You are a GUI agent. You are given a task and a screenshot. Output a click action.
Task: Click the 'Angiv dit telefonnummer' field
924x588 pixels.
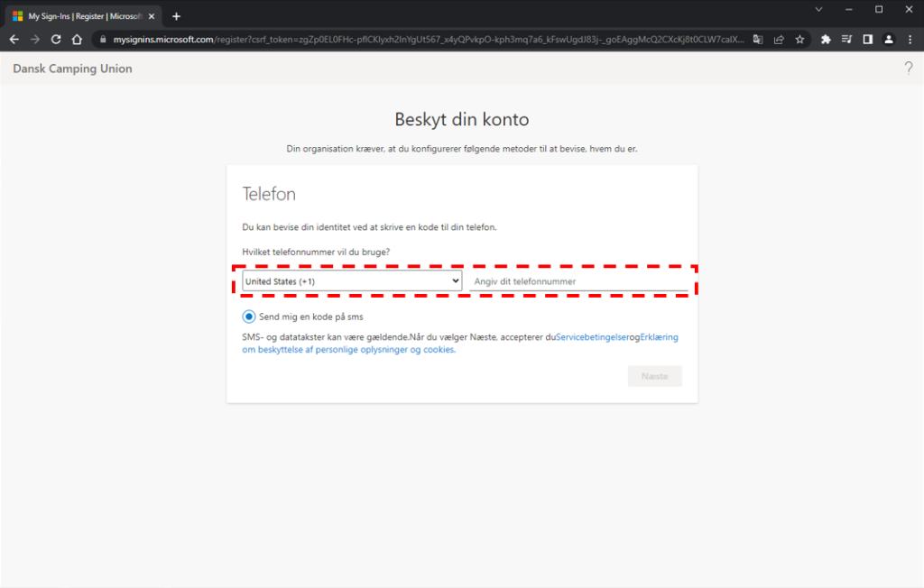click(579, 281)
